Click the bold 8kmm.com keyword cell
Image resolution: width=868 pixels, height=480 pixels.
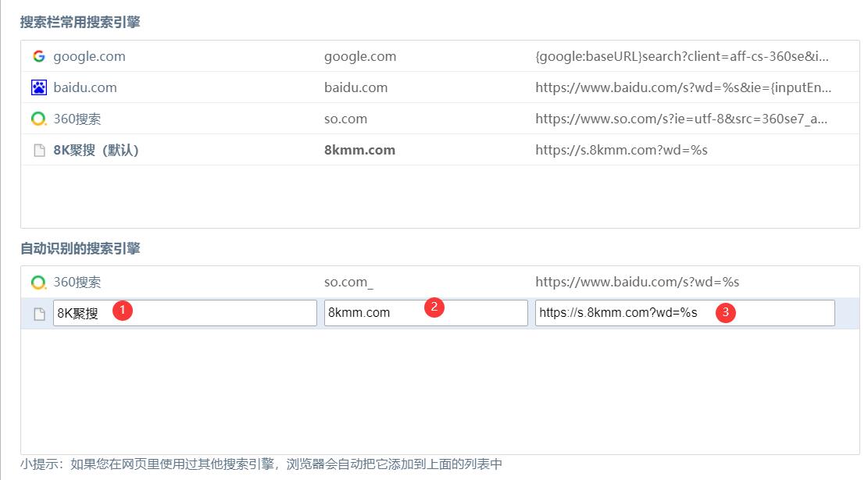[359, 150]
